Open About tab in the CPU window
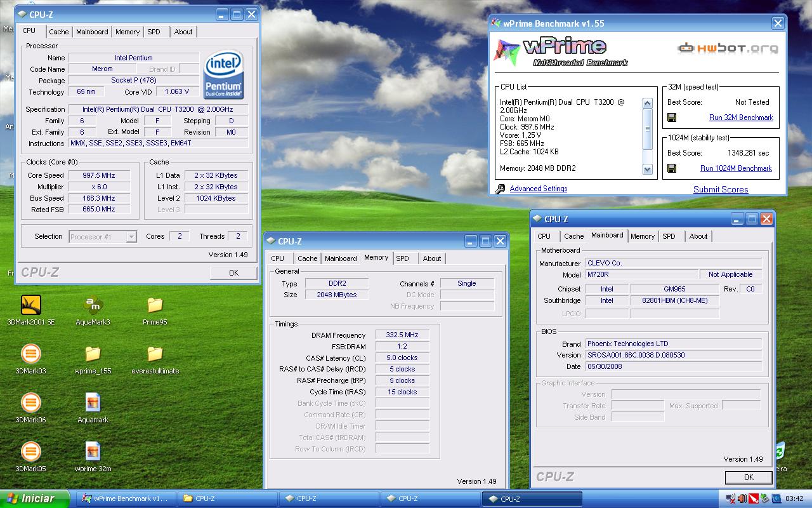Viewport: 812px width, 508px height. (183, 32)
